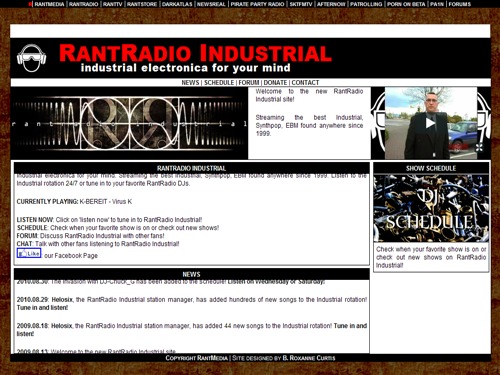Open the SCHEDULE menu item
The height and width of the screenshot is (375, 500).
tap(219, 82)
